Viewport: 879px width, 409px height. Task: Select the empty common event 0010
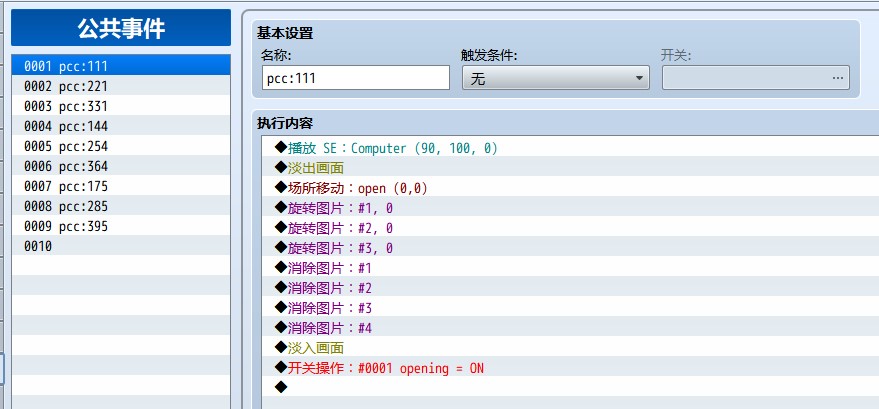121,246
